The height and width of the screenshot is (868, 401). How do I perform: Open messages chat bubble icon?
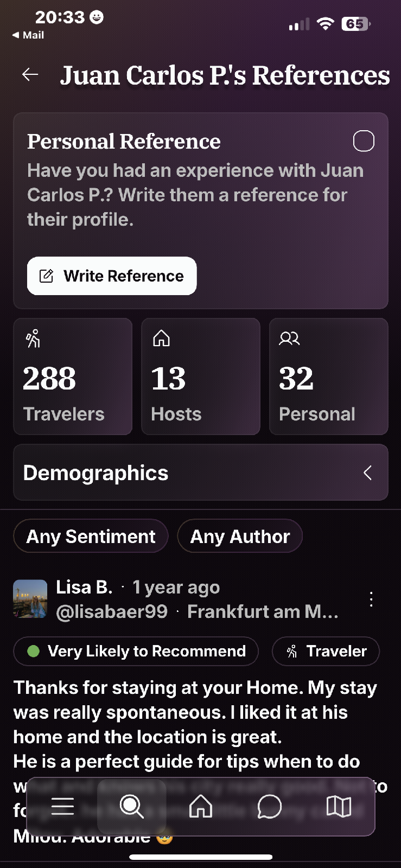tap(269, 807)
